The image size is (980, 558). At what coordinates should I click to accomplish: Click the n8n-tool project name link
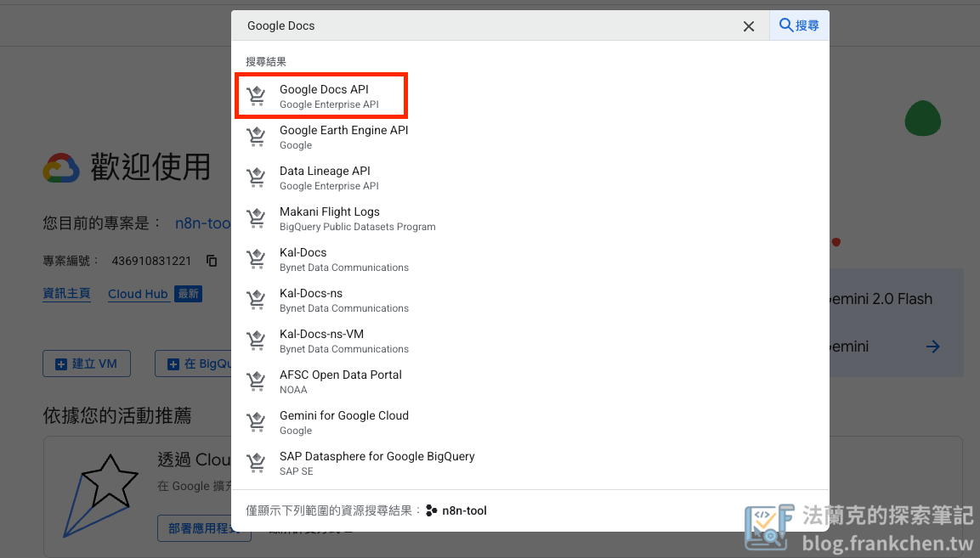tap(202, 223)
